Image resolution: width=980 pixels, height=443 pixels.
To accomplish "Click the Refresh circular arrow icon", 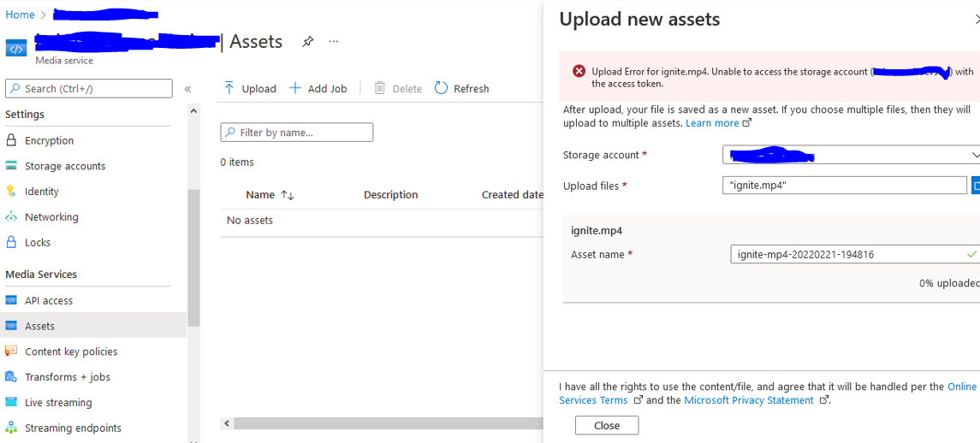I will (442, 88).
